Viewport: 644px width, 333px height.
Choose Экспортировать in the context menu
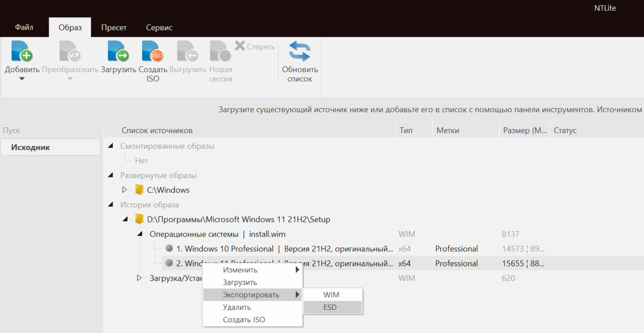[x=252, y=295]
